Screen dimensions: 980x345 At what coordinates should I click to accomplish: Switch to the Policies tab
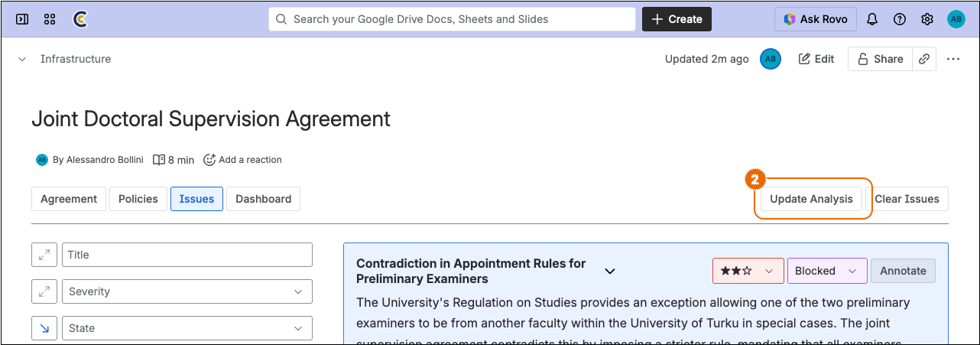[x=138, y=199]
